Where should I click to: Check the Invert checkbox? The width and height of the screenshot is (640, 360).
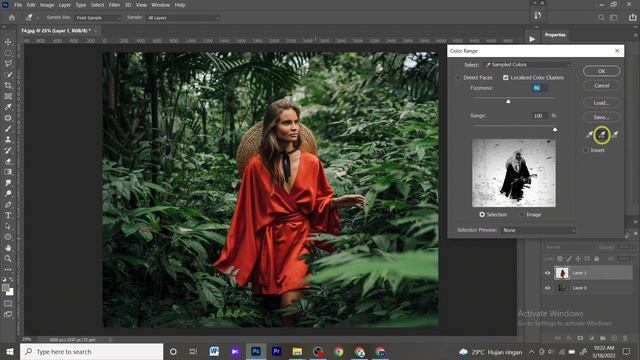586,150
